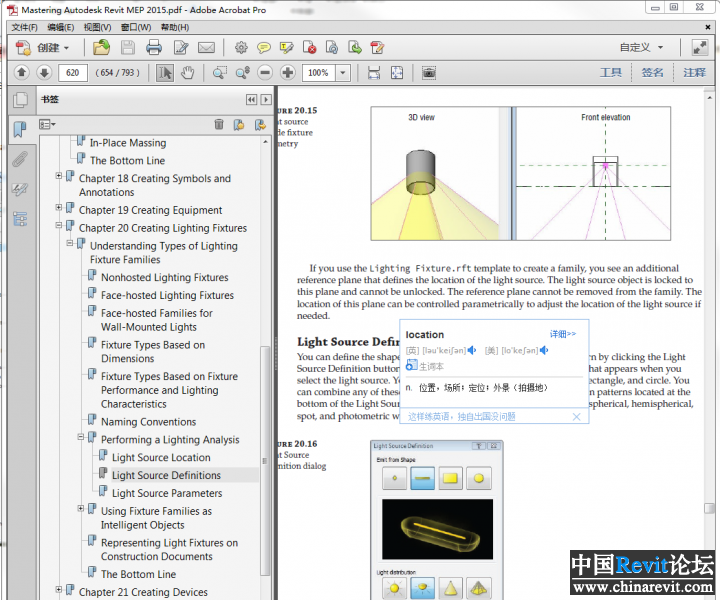Image resolution: width=720 pixels, height=600 pixels.
Task: Click the zoom level field showing 100%
Action: tap(319, 73)
